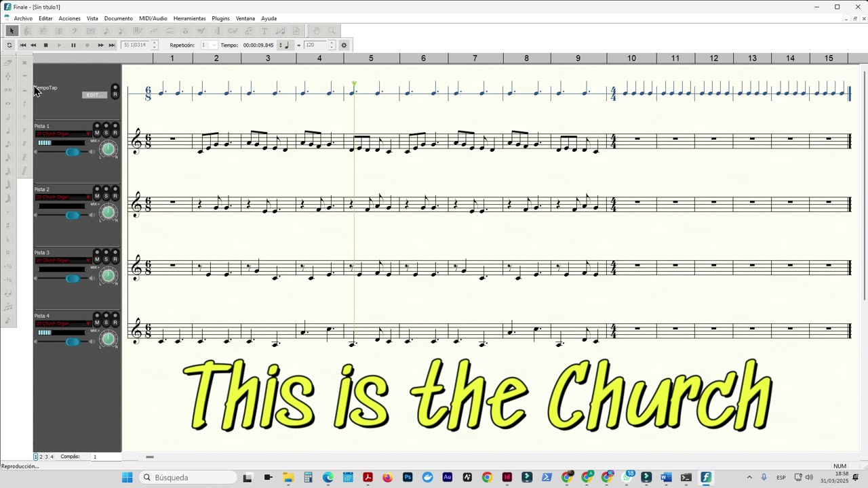Click the record button in playback controls
Screen dimensions: 868x488
(x=87, y=45)
